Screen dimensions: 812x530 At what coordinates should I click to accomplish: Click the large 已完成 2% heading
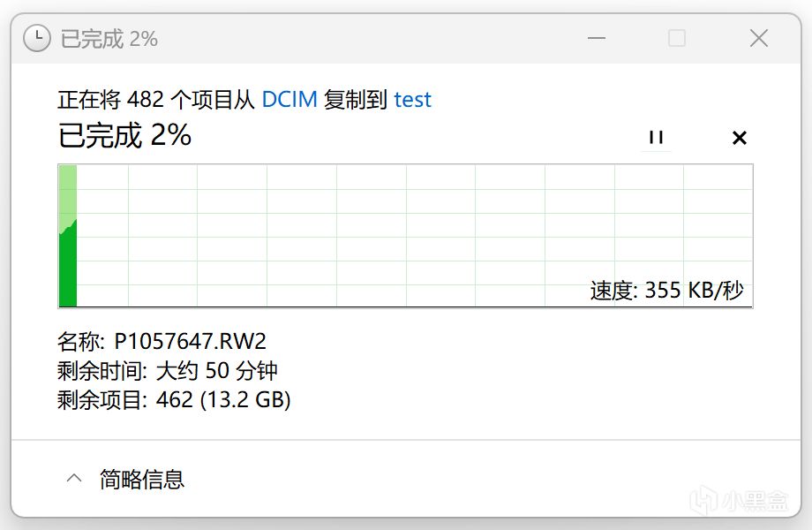tap(124, 135)
